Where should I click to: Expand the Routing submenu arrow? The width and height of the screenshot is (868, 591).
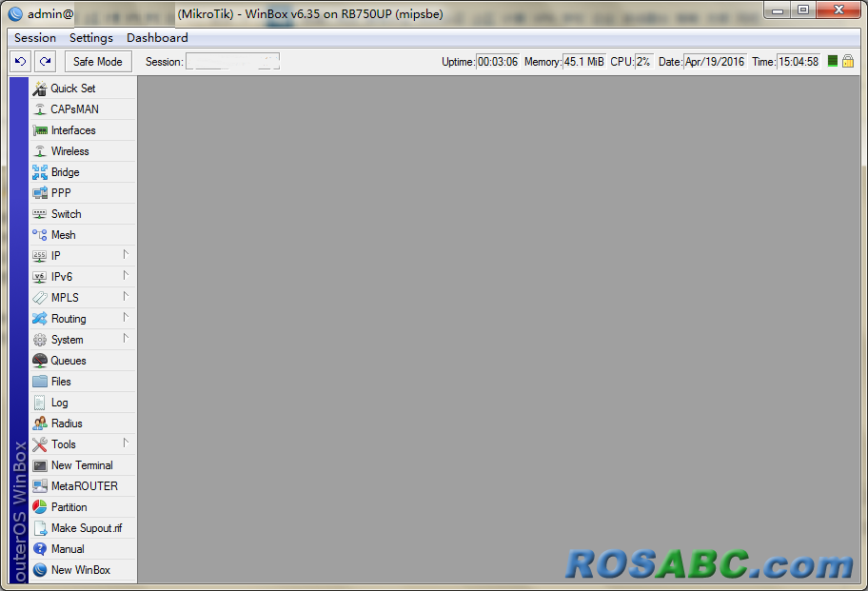click(126, 318)
